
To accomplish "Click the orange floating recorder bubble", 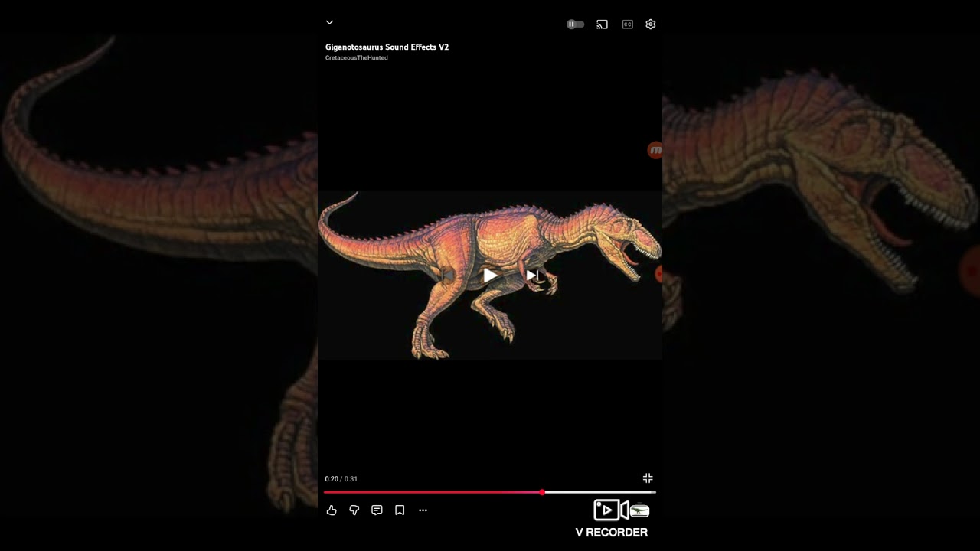I will [655, 151].
